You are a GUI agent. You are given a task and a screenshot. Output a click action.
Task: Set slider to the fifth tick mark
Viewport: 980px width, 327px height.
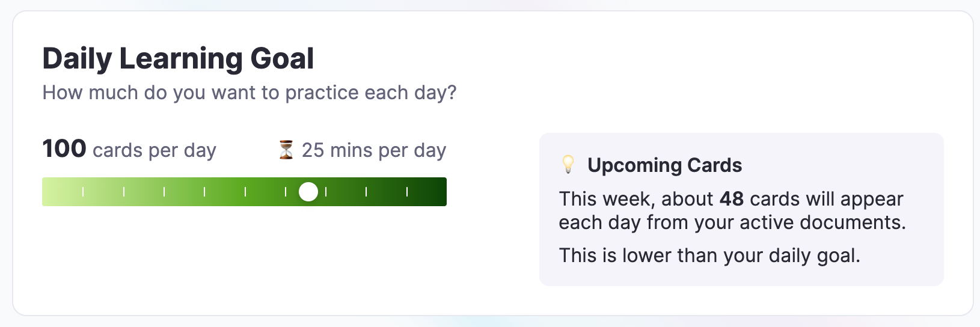pyautogui.click(x=245, y=192)
